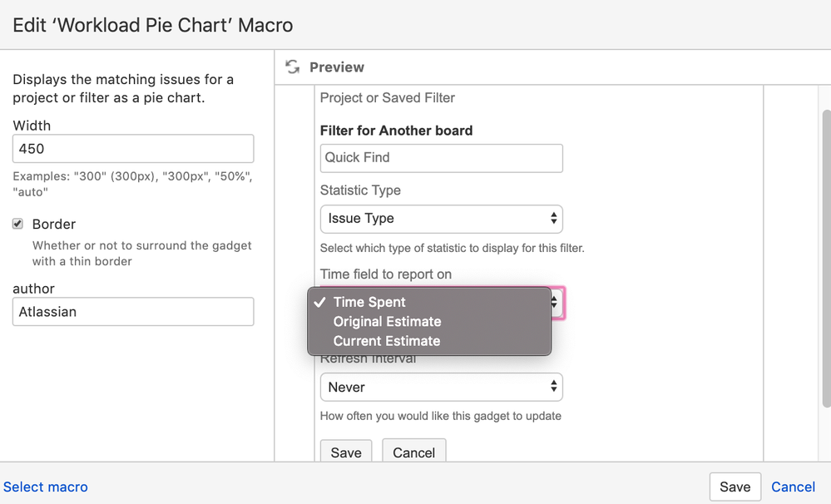Image resolution: width=831 pixels, height=504 pixels.
Task: Click into the author text field
Action: tap(133, 312)
